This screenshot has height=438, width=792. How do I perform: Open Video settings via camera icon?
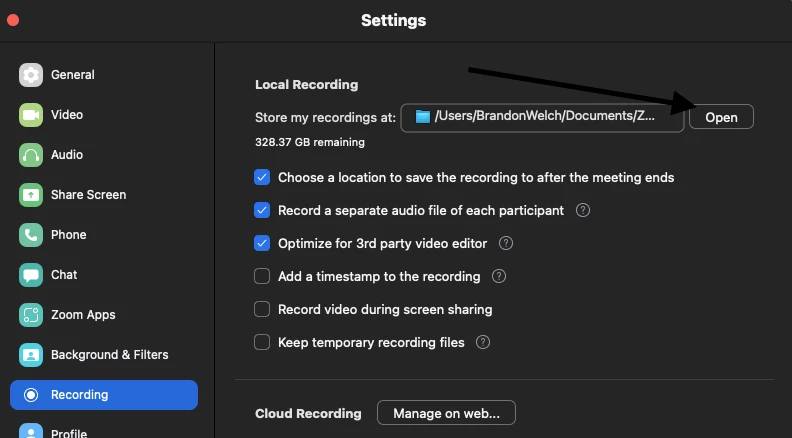[31, 115]
